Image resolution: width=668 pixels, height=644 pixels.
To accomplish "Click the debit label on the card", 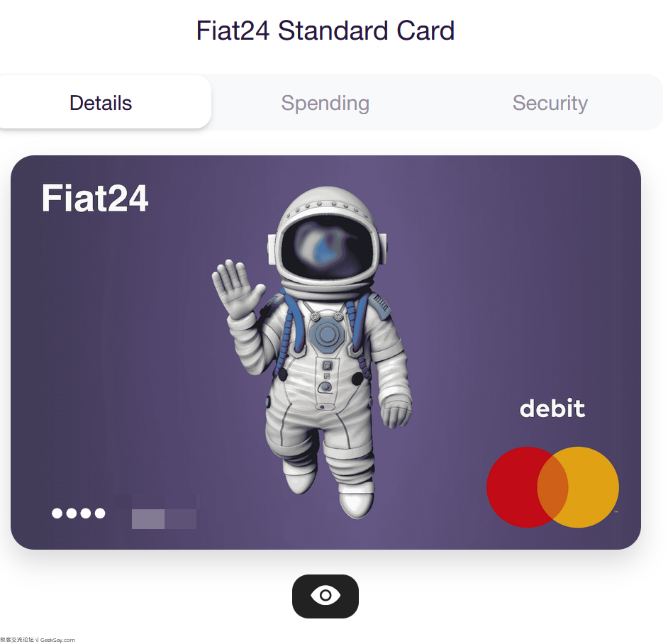I will click(x=552, y=409).
